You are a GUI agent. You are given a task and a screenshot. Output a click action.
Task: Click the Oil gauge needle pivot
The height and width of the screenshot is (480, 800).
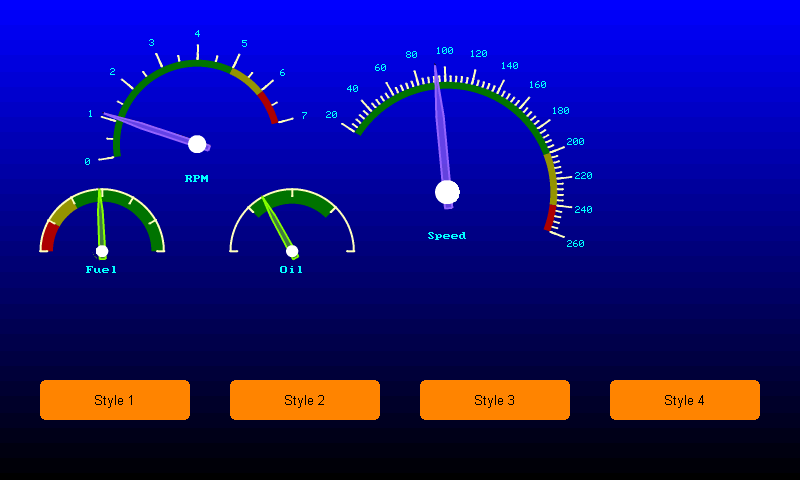(x=292, y=251)
